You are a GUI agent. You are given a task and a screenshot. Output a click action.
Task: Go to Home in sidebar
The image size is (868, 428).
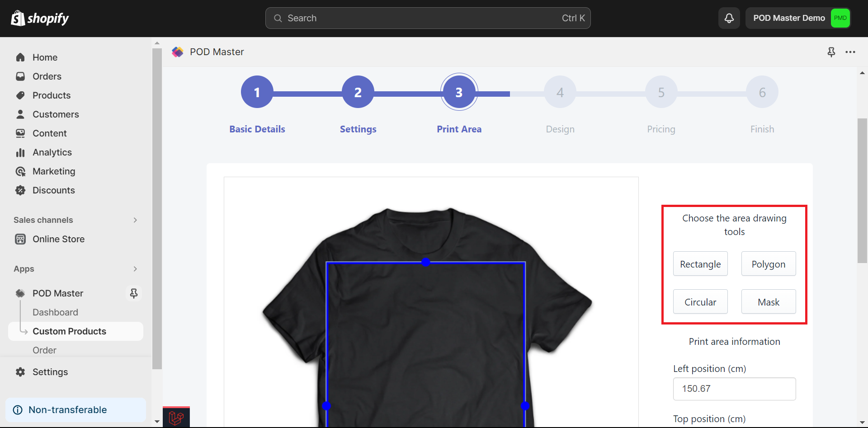click(45, 57)
